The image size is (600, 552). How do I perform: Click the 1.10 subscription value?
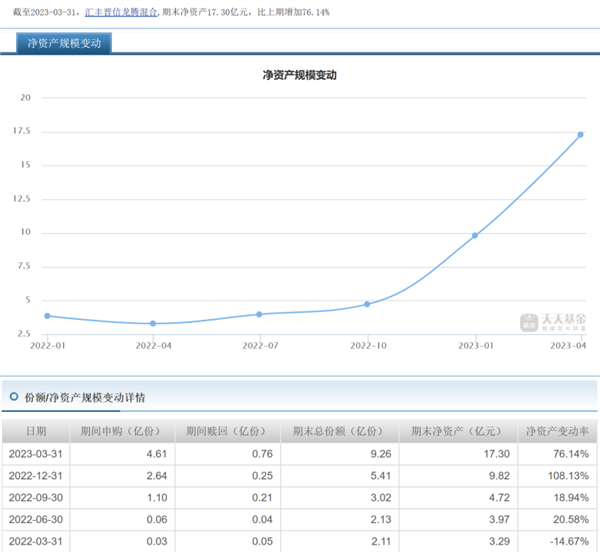pos(157,498)
